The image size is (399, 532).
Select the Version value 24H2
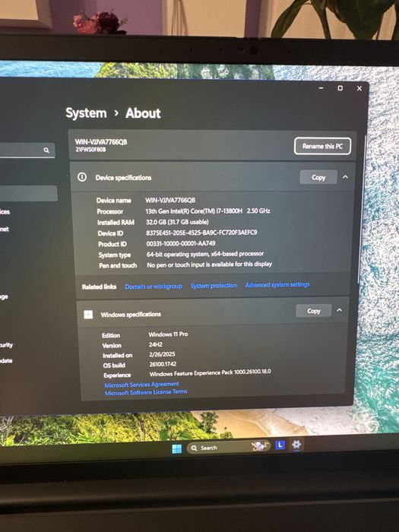pyautogui.click(x=155, y=344)
